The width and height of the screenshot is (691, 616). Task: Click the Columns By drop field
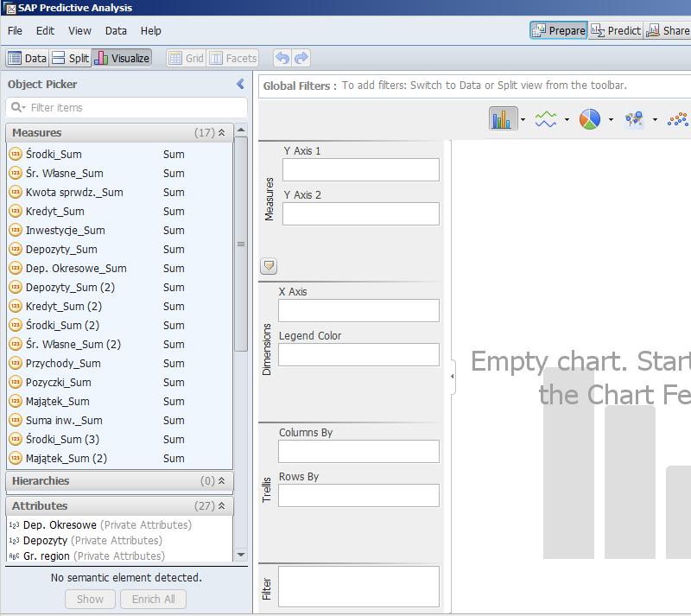tap(358, 452)
